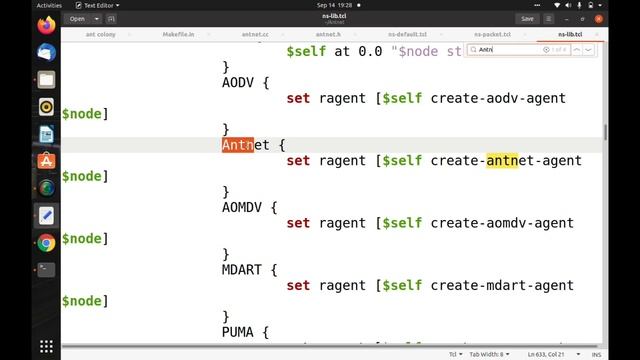Go to previous search match
The height and width of the screenshot is (360, 640).
[x=576, y=50]
